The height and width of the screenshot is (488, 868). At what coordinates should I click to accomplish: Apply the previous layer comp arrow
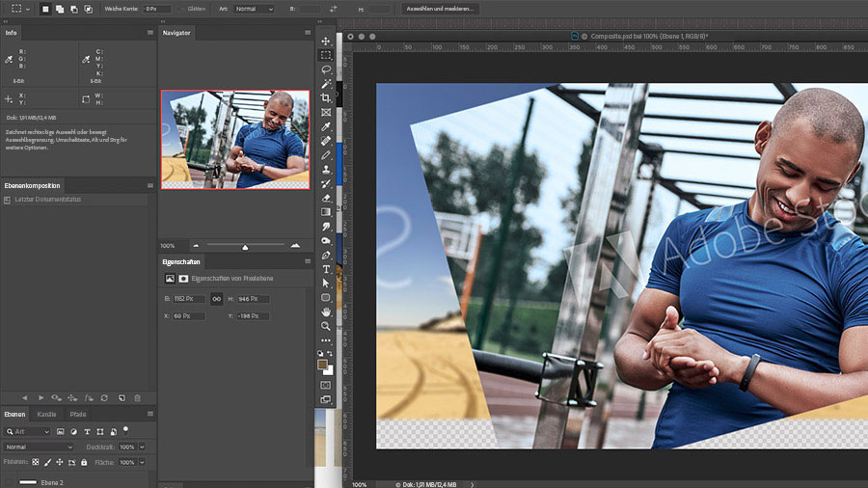(x=24, y=397)
